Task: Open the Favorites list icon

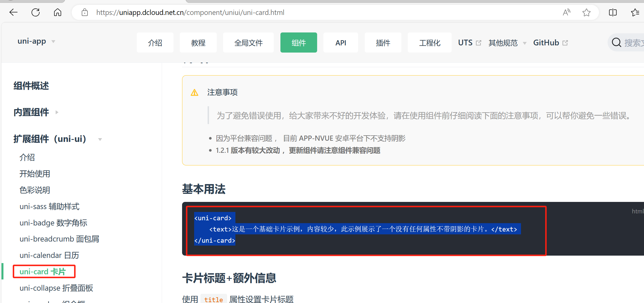Action: 635,12
